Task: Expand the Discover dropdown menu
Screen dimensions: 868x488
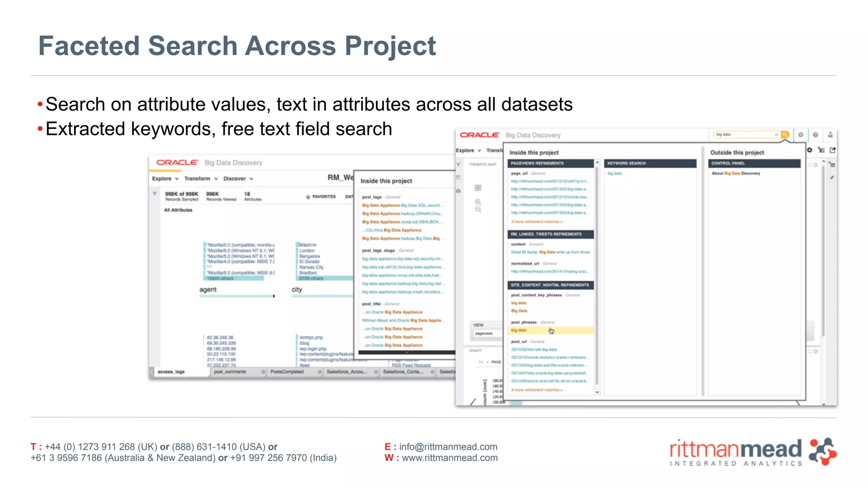Action: (238, 179)
